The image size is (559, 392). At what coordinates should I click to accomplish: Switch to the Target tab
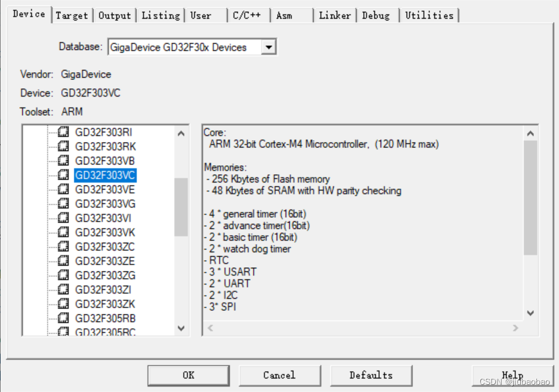coord(72,16)
